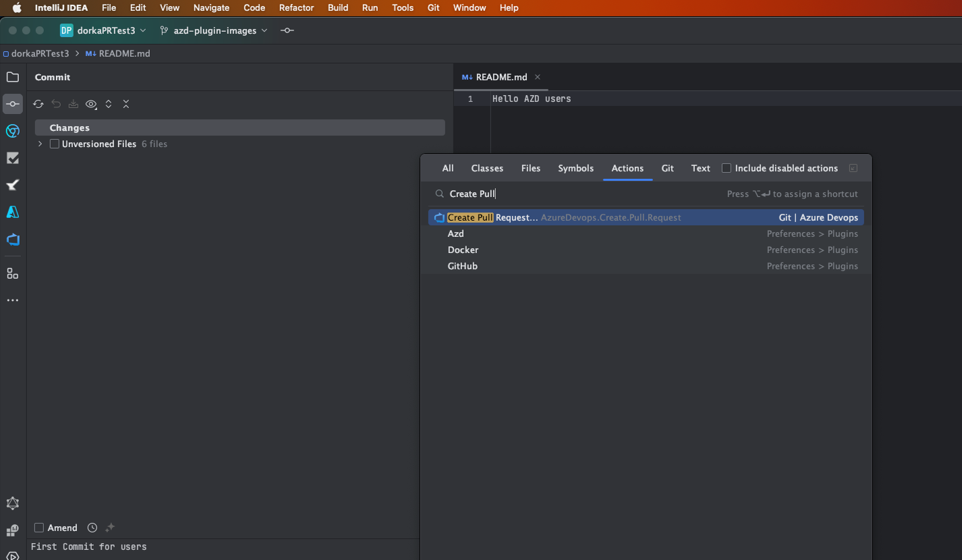
Task: Click the Azure Devops pull request sidebar icon
Action: (13, 240)
